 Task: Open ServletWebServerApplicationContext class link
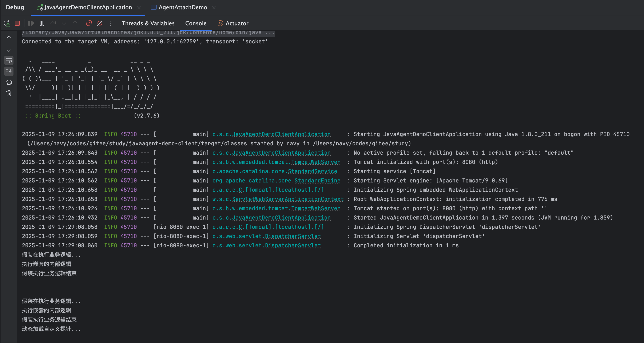click(288, 199)
